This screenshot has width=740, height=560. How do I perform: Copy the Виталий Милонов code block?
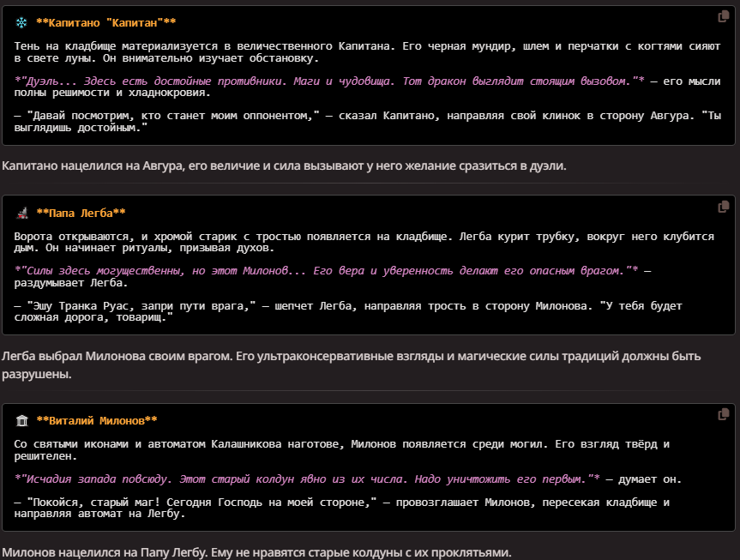723,414
